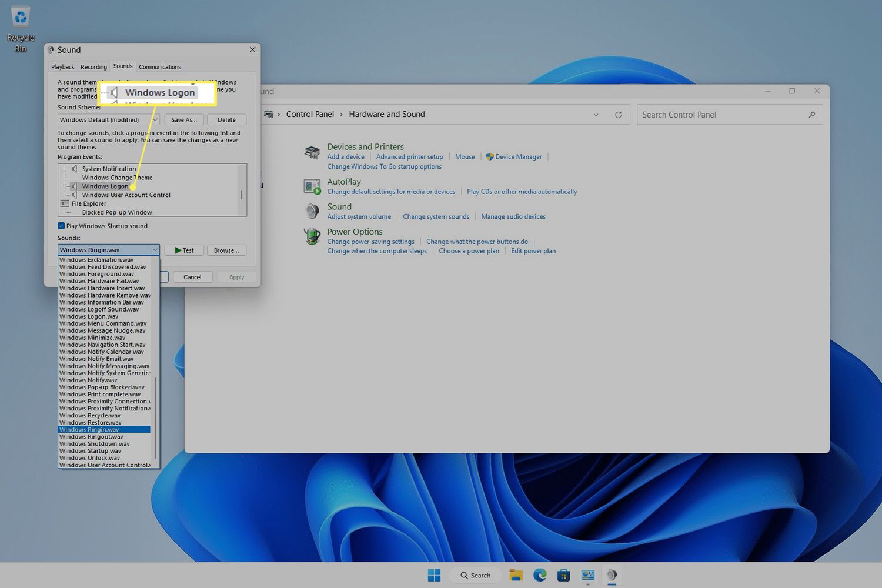Image resolution: width=882 pixels, height=588 pixels.
Task: Collapse the Sounds combo box dropdown
Action: [155, 250]
